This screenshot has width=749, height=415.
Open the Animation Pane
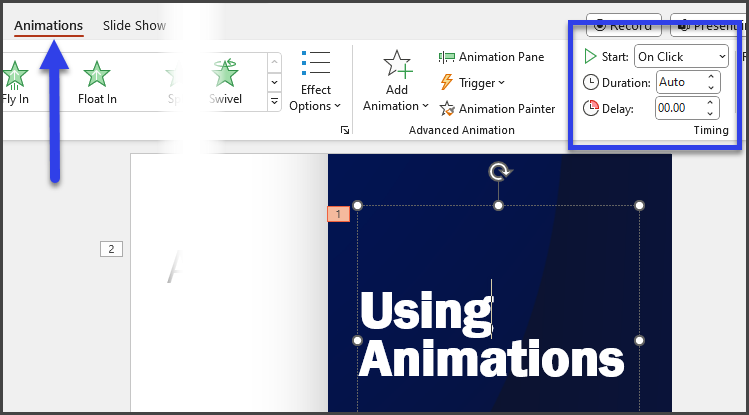tap(492, 57)
